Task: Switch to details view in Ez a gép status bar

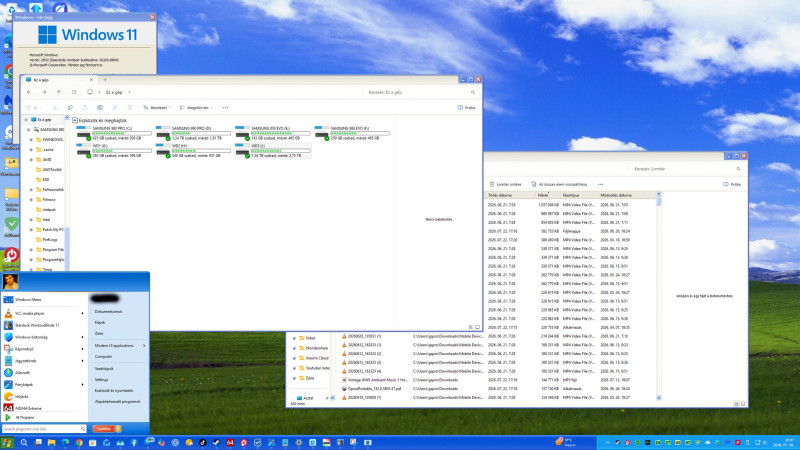Action: pos(470,327)
